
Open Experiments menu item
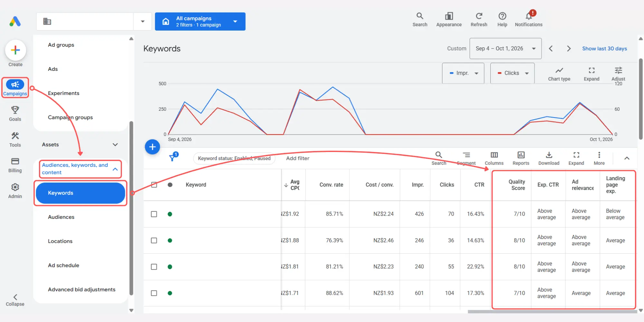[x=63, y=93]
